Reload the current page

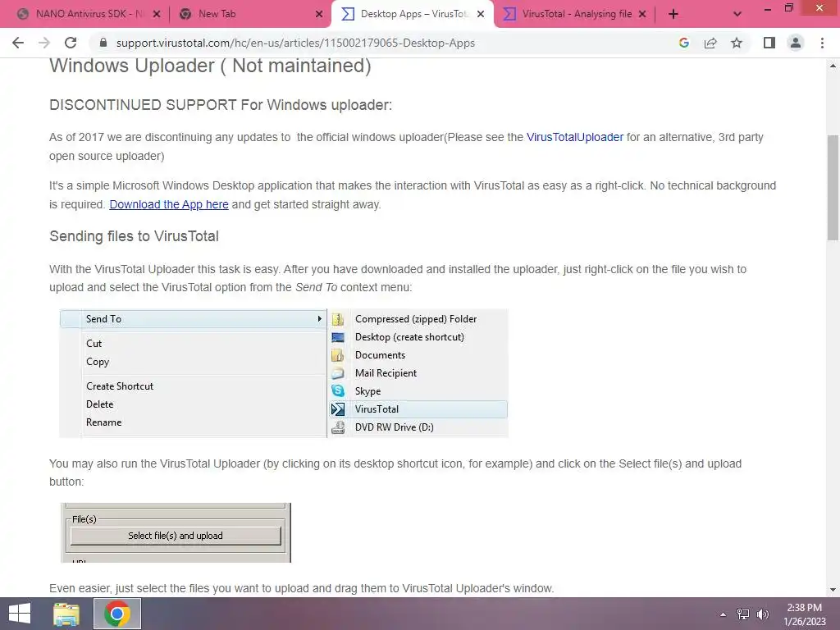[x=71, y=43]
